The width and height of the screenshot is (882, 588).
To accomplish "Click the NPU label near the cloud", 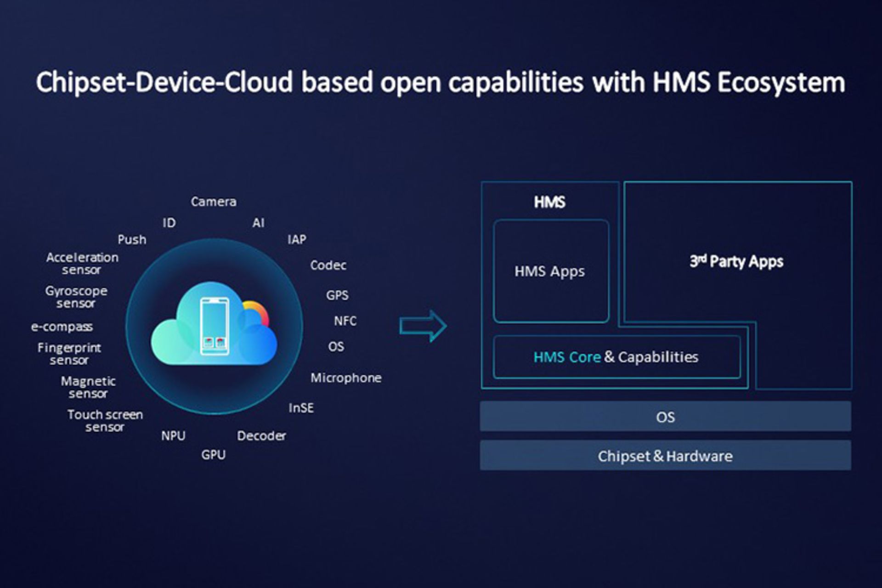I will click(x=175, y=435).
